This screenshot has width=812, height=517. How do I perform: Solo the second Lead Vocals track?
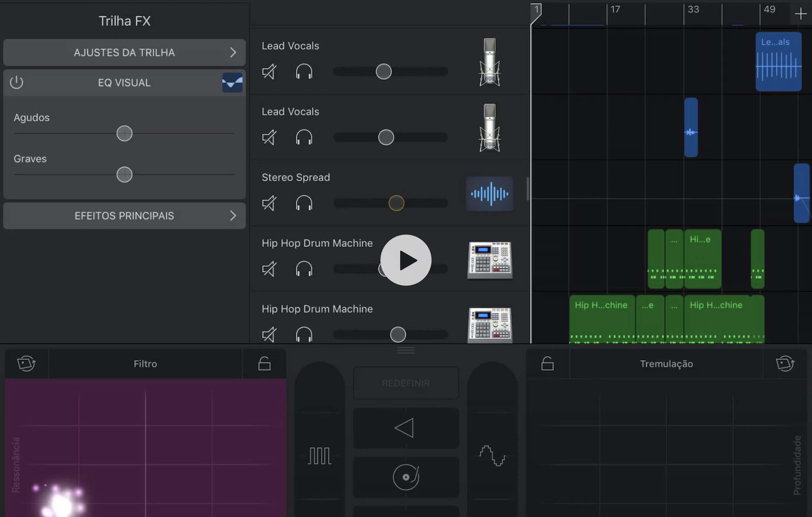pyautogui.click(x=304, y=138)
